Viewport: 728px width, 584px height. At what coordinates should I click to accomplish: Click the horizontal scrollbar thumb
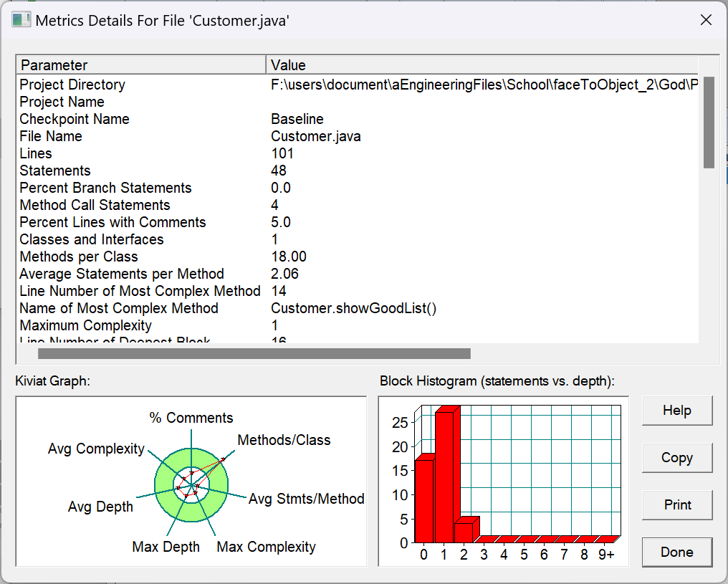pos(254,354)
